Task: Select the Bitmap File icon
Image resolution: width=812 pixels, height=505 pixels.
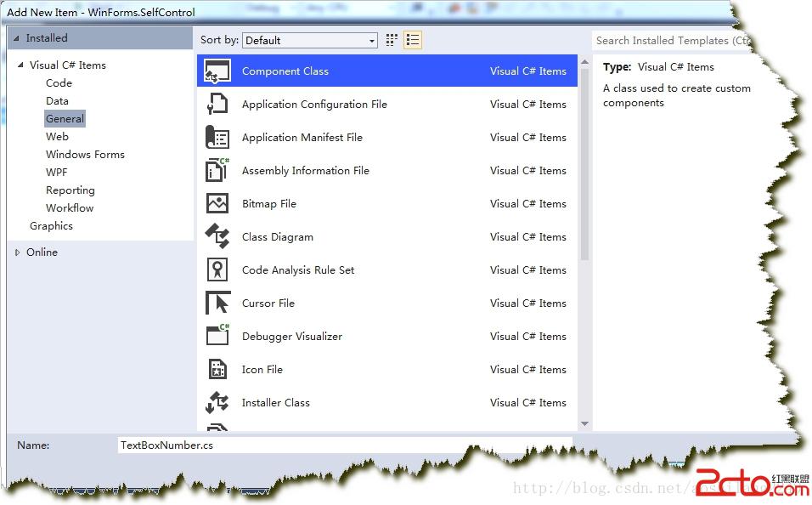Action: [217, 203]
